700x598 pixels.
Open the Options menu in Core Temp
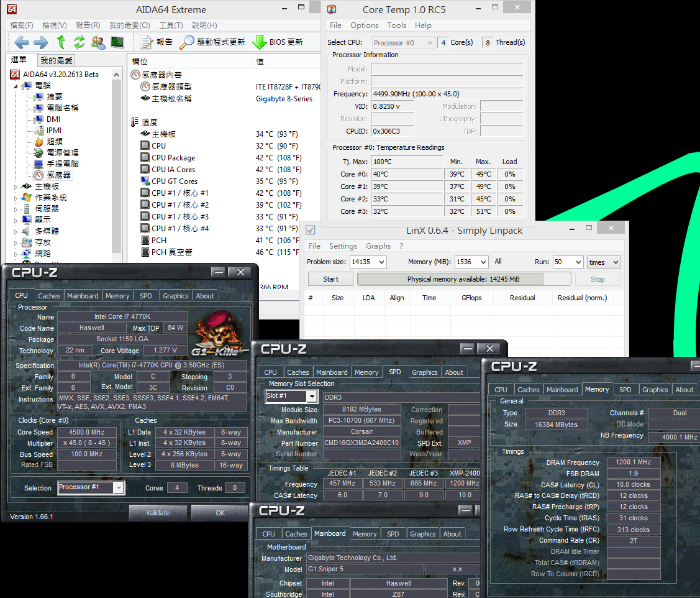(364, 25)
